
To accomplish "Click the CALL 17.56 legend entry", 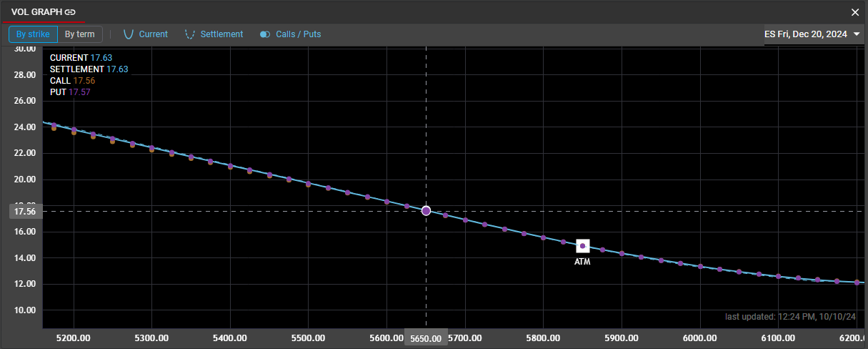I will coord(72,81).
